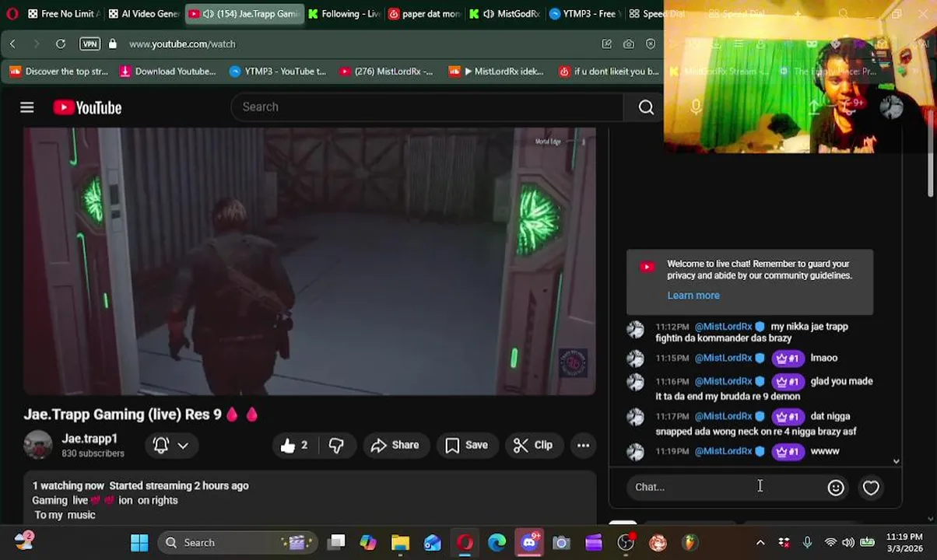Open Jae.trapp1 channel name link

click(x=89, y=439)
